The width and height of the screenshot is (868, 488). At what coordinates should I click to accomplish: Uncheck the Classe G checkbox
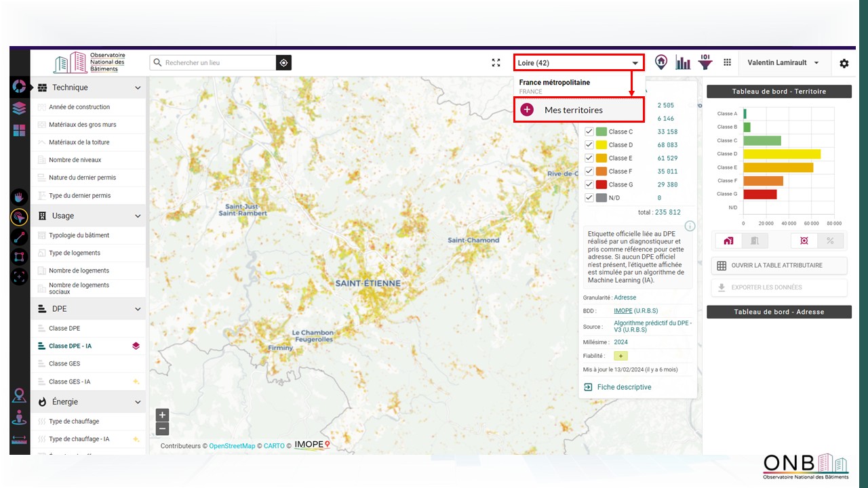[x=589, y=184]
